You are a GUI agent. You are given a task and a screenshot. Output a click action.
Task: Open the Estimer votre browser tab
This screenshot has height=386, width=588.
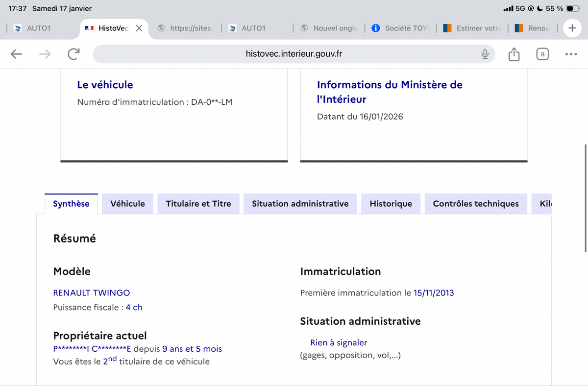pyautogui.click(x=473, y=28)
